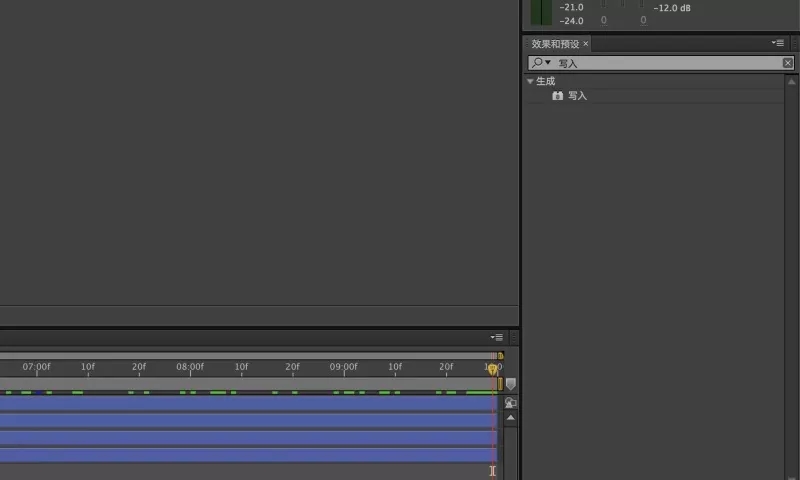The image size is (800, 480).
Task: Clear the effects search field
Action: (x=788, y=63)
